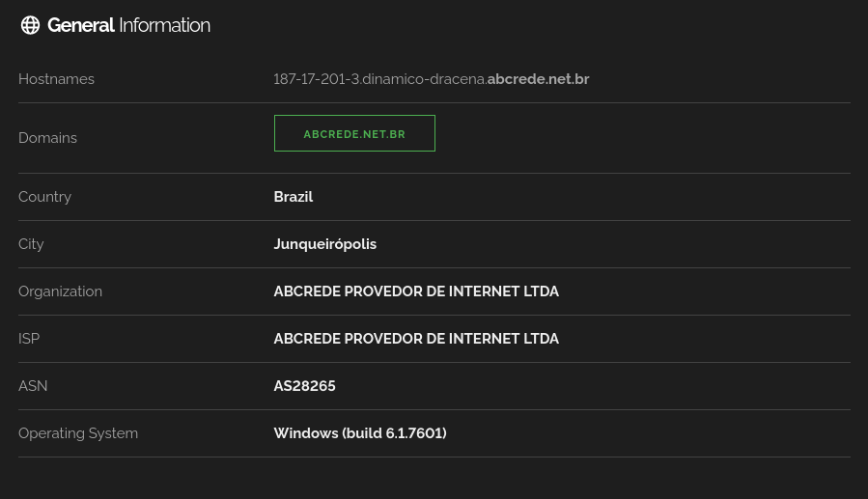The width and height of the screenshot is (868, 499).
Task: Click the Domains row label
Action: click(47, 138)
